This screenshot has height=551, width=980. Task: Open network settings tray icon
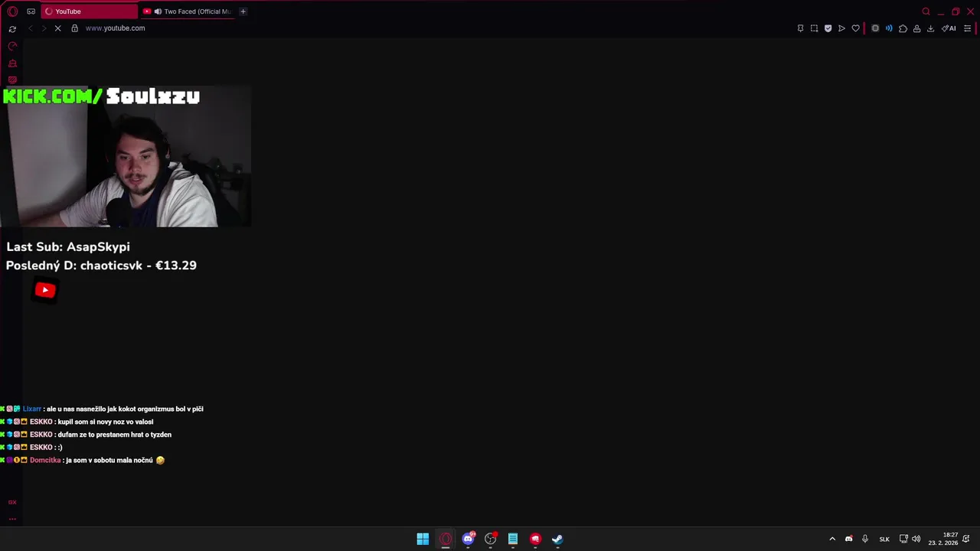903,539
